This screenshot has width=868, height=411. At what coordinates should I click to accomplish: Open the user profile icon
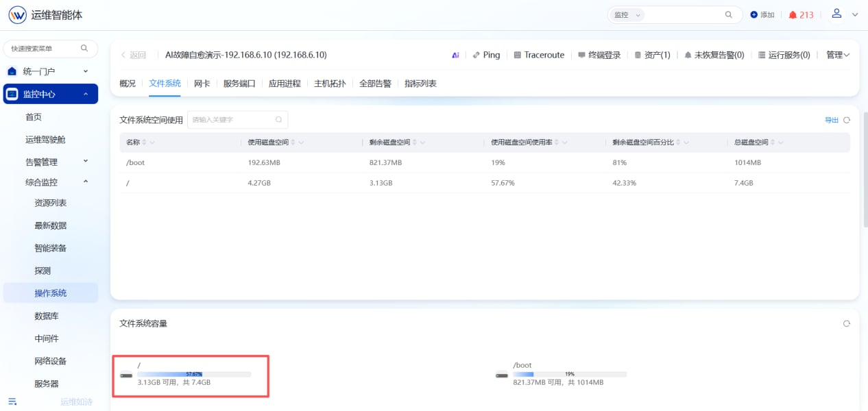(x=836, y=14)
